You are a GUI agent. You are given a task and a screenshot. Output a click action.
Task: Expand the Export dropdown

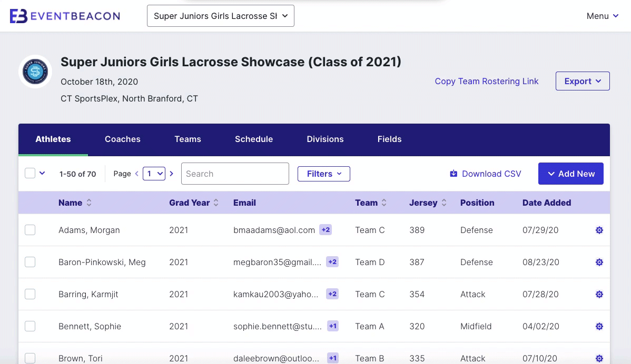click(583, 81)
